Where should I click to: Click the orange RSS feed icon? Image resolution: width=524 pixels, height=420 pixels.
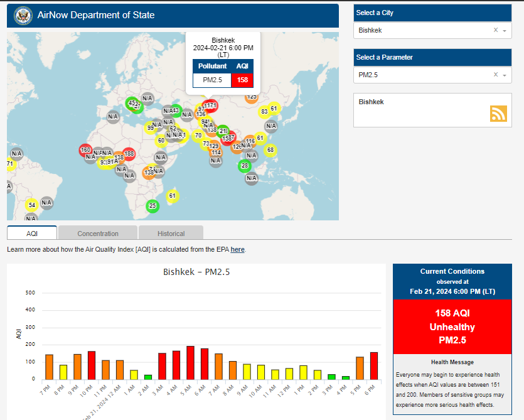(x=498, y=114)
